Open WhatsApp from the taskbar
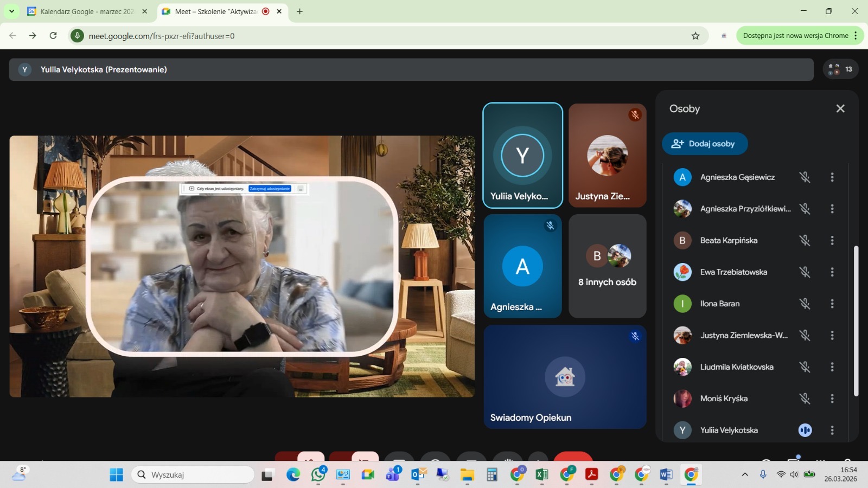The image size is (868, 488). click(318, 475)
